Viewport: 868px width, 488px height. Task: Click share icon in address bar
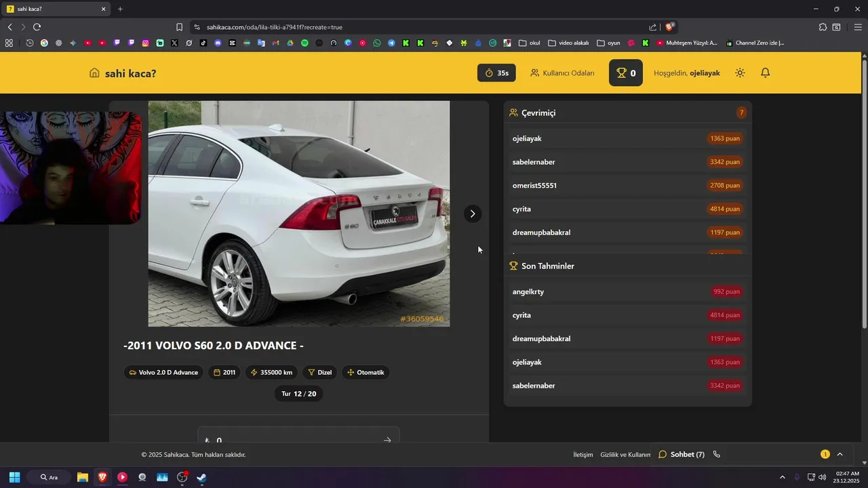(652, 27)
